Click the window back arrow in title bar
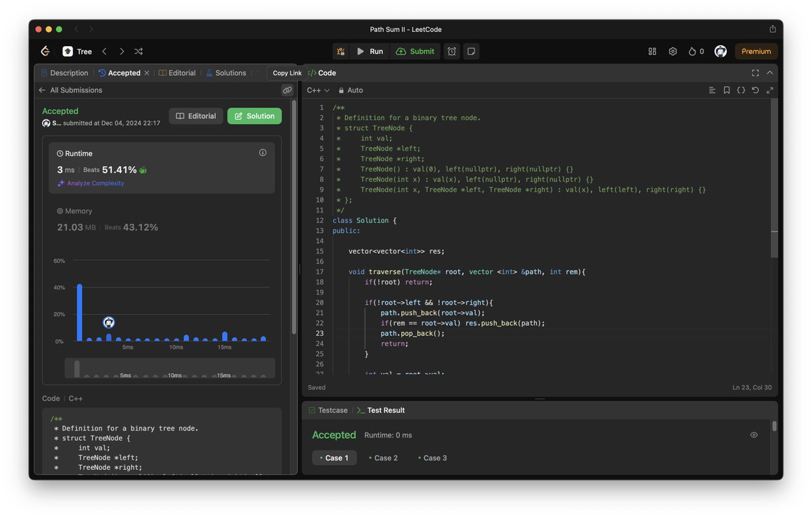Screen dimensions: 812x518 point(76,29)
